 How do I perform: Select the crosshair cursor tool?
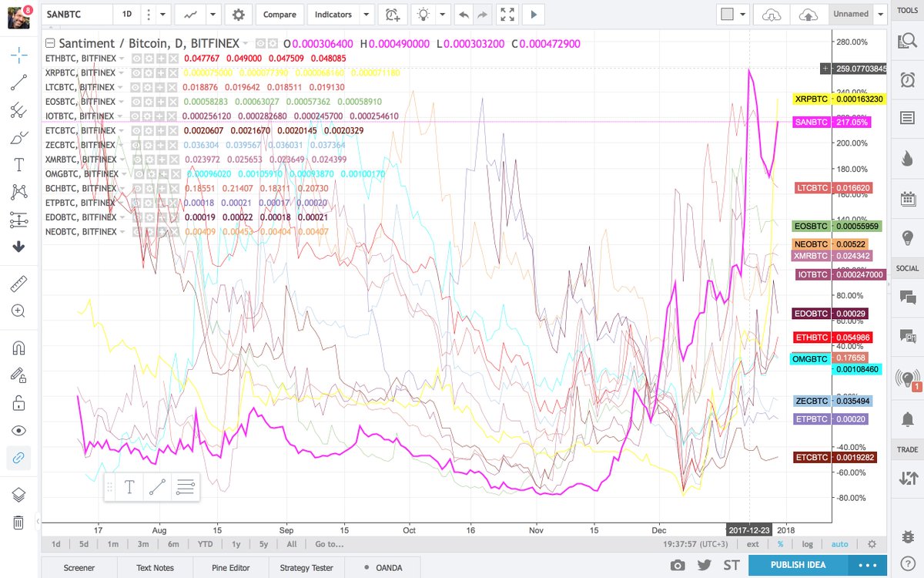tap(19, 55)
